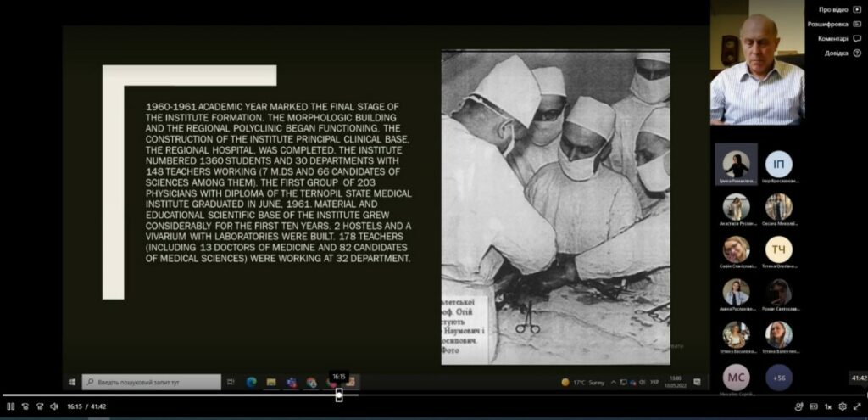The image size is (868, 420).
Task: Open the audio track settings icon
Action: (x=798, y=406)
